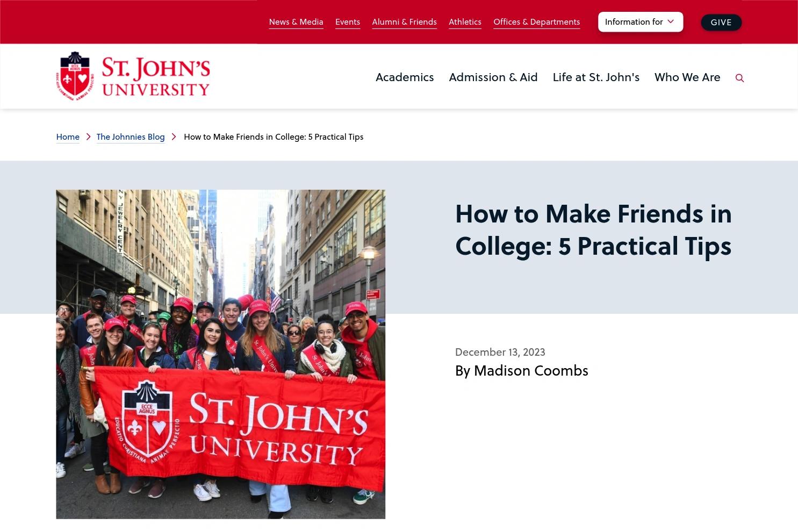Open the Academics menu
798x532 pixels.
(x=405, y=77)
